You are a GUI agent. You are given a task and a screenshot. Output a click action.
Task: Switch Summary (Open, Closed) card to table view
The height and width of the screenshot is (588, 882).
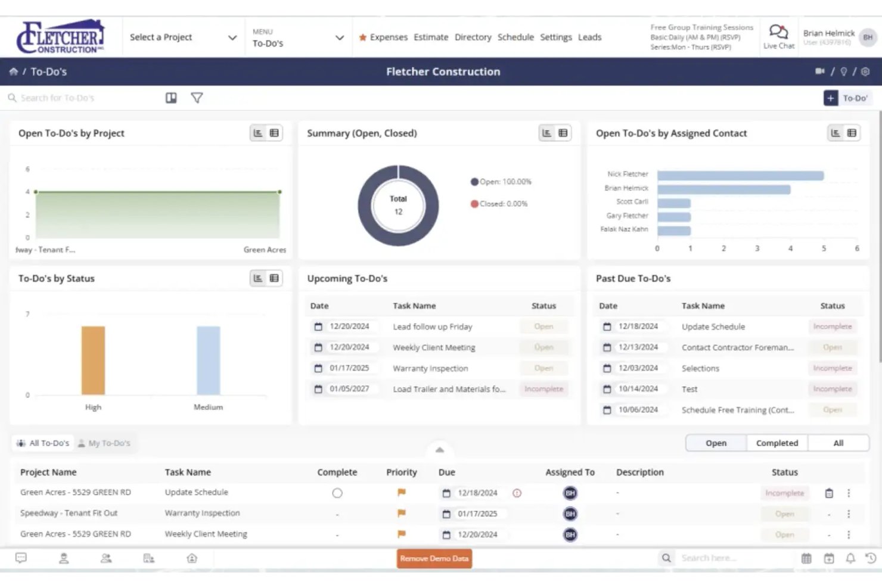[563, 133]
